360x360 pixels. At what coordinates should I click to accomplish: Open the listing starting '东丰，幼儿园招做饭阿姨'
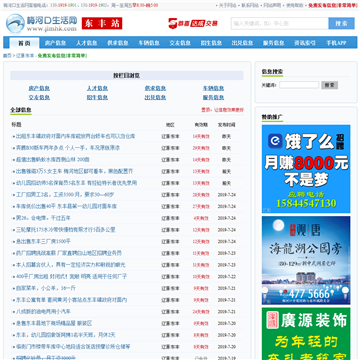point(66,335)
